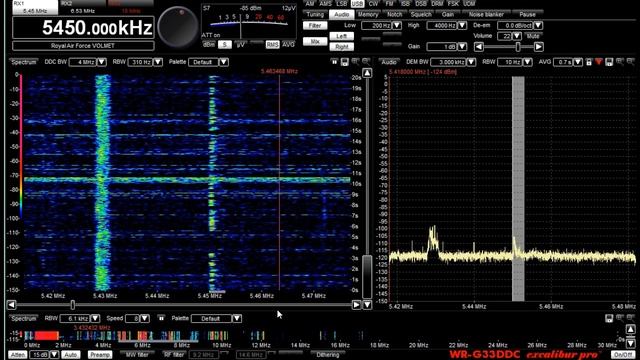The image size is (640, 360).
Task: Click the 5450.000 kHz frequency display
Action: (83, 28)
